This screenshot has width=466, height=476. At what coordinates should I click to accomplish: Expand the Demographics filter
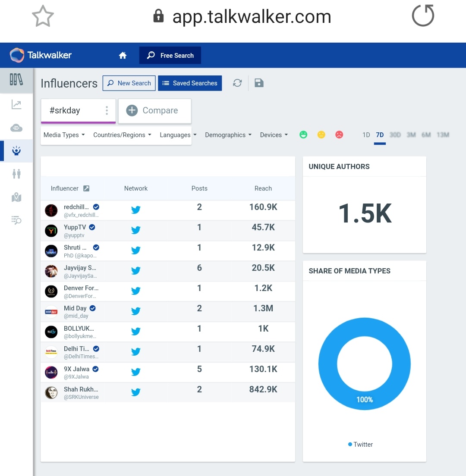(228, 135)
